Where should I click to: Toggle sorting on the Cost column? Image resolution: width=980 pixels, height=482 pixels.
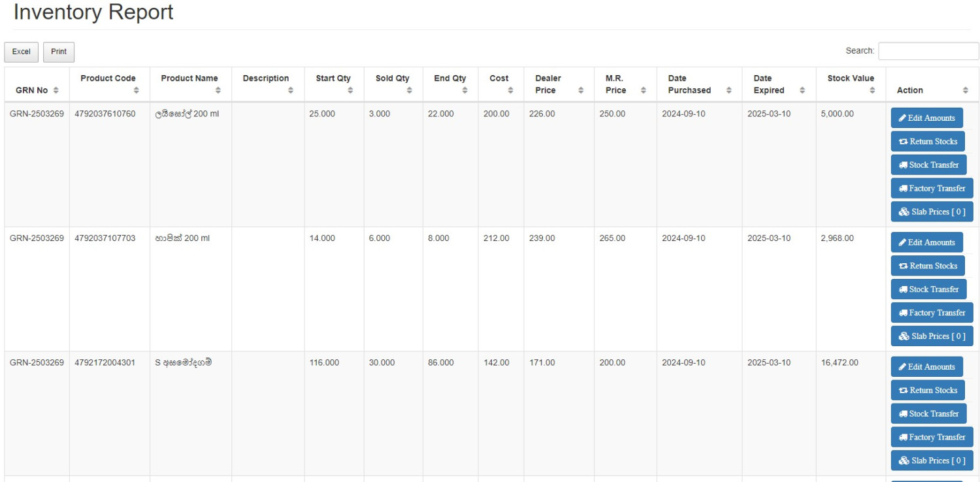(x=500, y=84)
